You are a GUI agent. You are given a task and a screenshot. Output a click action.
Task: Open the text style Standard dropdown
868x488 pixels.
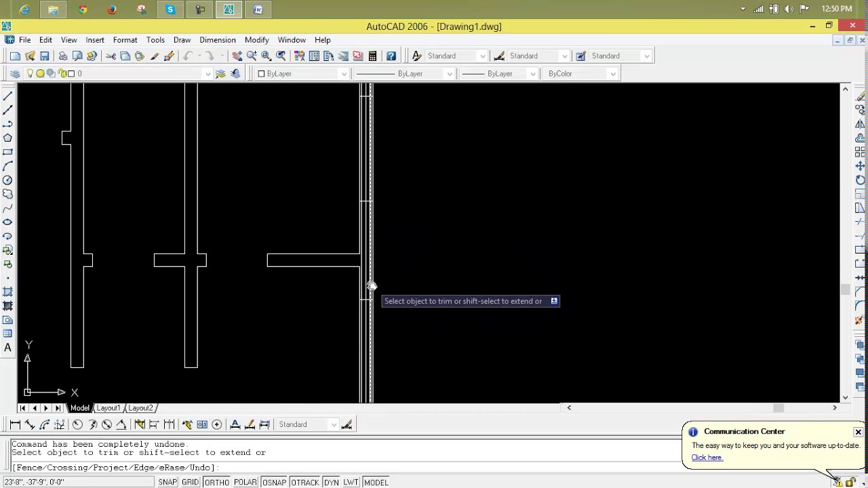tap(483, 56)
